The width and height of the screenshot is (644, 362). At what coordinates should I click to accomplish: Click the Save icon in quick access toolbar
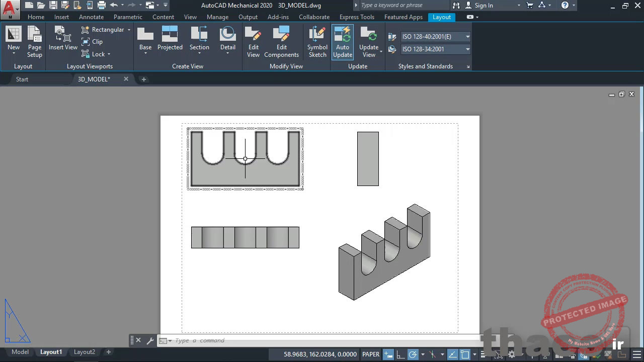click(53, 6)
